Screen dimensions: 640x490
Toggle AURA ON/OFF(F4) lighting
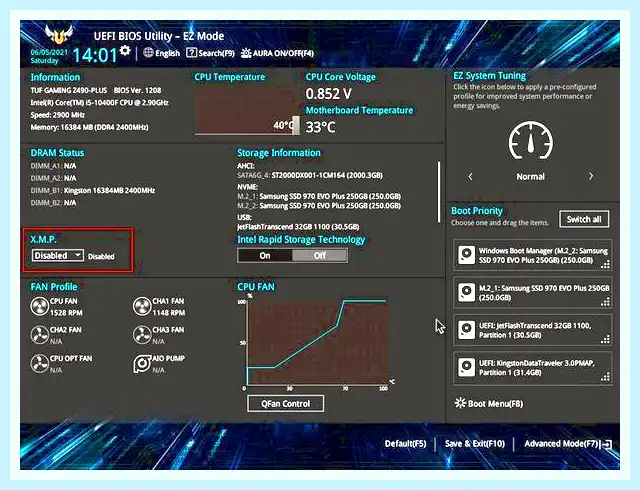click(277, 53)
